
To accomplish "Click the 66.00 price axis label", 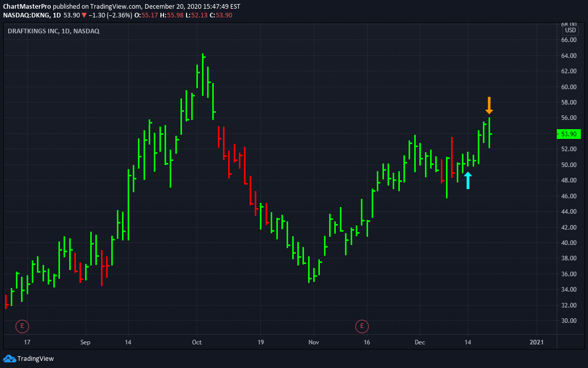I will click(569, 40).
